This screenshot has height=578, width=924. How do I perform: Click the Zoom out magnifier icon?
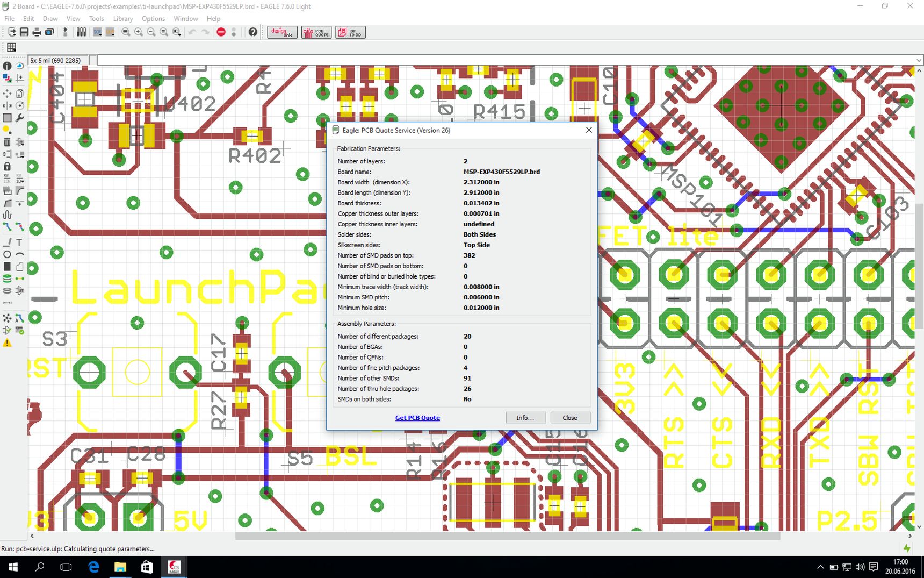pyautogui.click(x=151, y=32)
